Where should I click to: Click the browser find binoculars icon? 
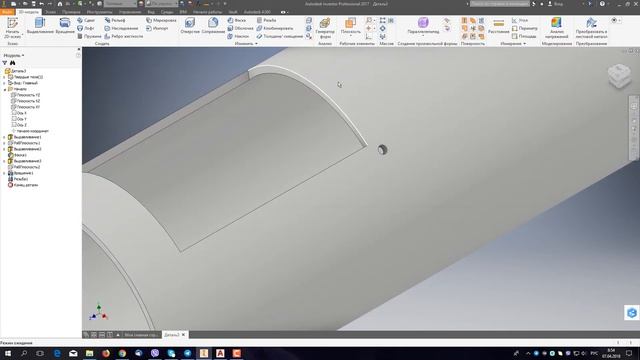(x=13, y=63)
